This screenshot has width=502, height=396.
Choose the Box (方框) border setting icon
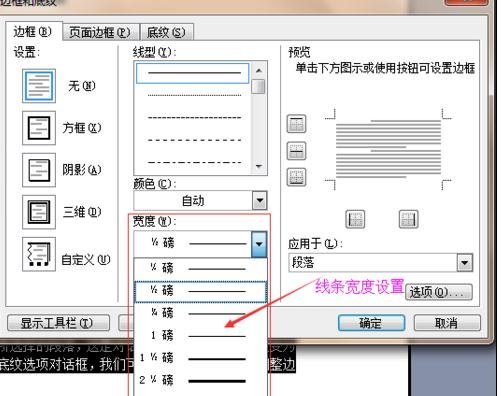point(39,128)
